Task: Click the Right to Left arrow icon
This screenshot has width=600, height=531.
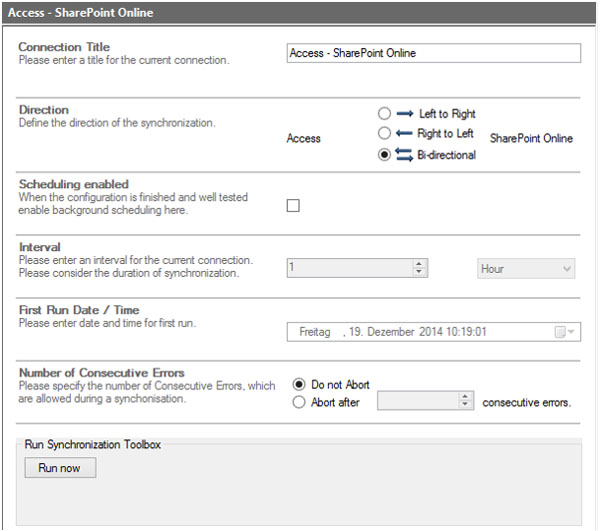Action: click(405, 134)
